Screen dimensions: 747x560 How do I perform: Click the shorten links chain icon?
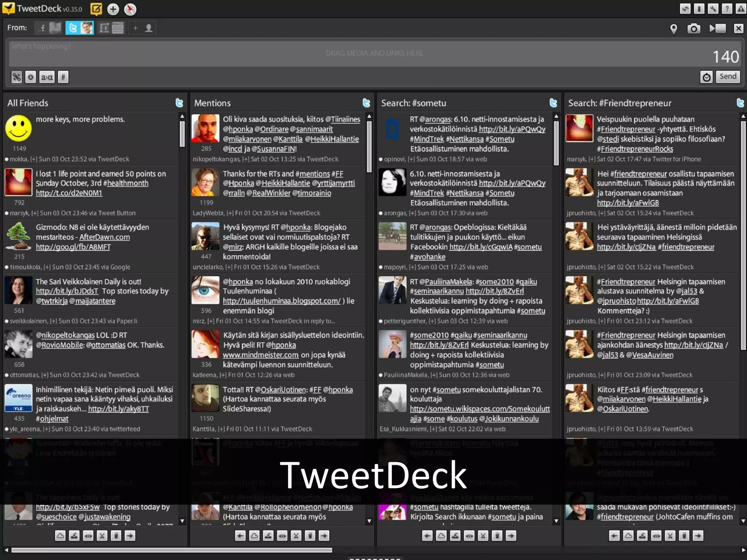click(x=17, y=77)
